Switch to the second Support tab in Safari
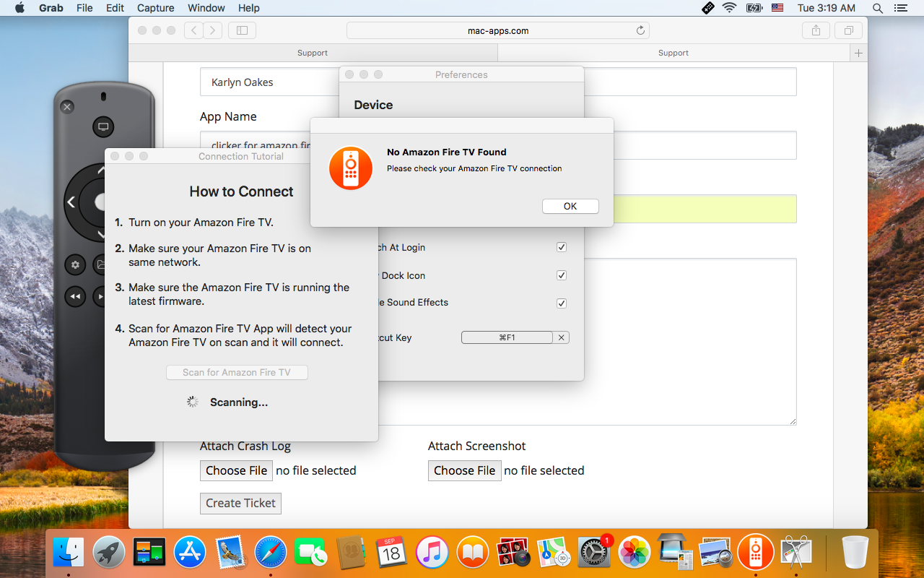Viewport: 924px width, 578px height. (x=674, y=53)
